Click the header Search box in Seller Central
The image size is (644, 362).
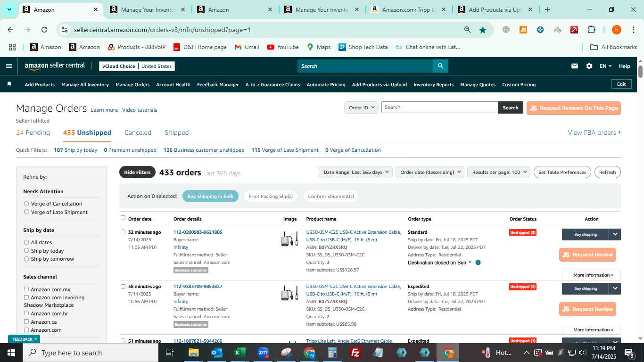point(365,66)
